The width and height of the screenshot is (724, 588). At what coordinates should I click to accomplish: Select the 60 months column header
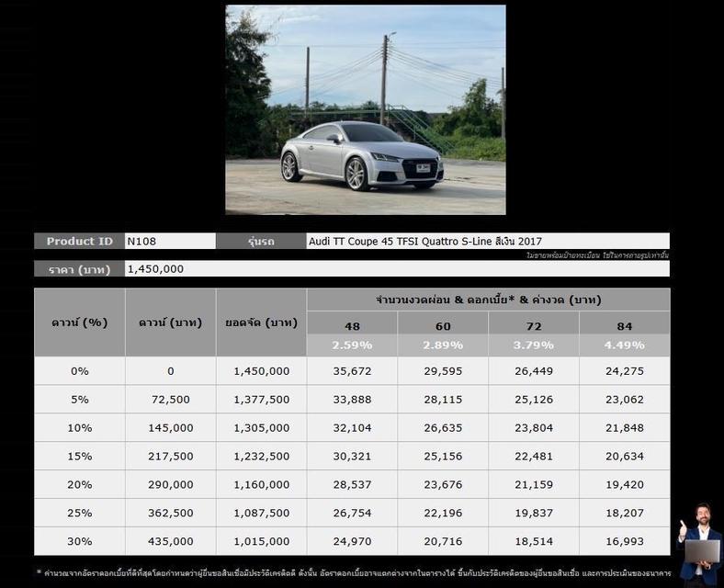pos(443,326)
